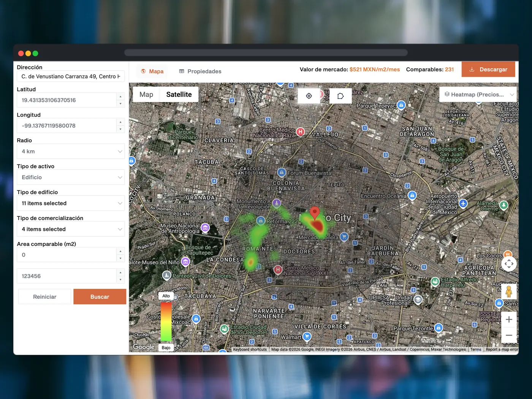Click the Centro Médico Nacional La Raza hospital icon
Image resolution: width=532 pixels, height=399 pixels.
point(300,132)
